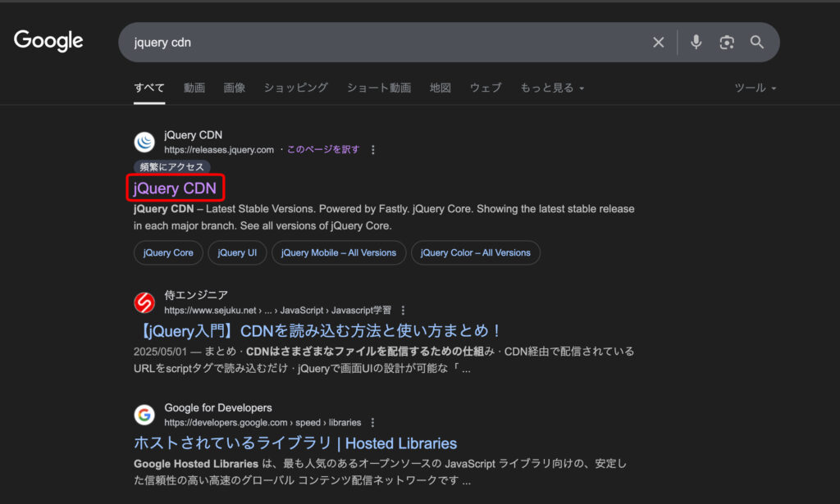This screenshot has width=840, height=504.
Task: Click the 侍エンジニア site name
Action: 196,295
